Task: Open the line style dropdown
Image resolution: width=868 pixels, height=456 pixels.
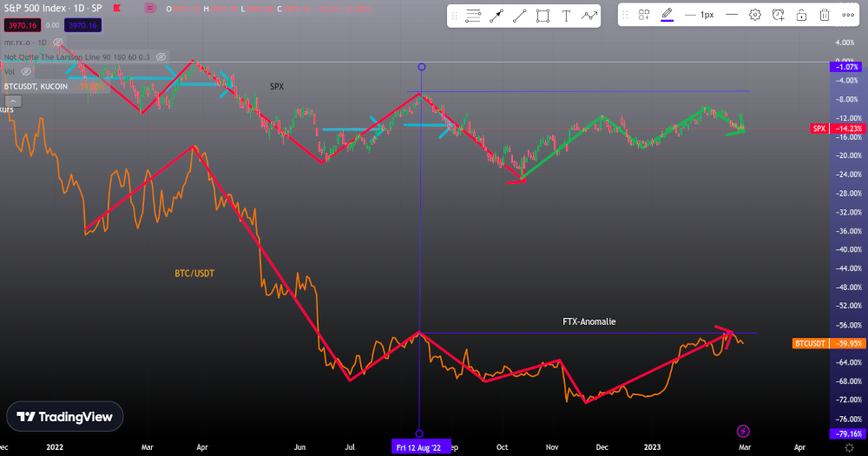Action: coord(732,15)
